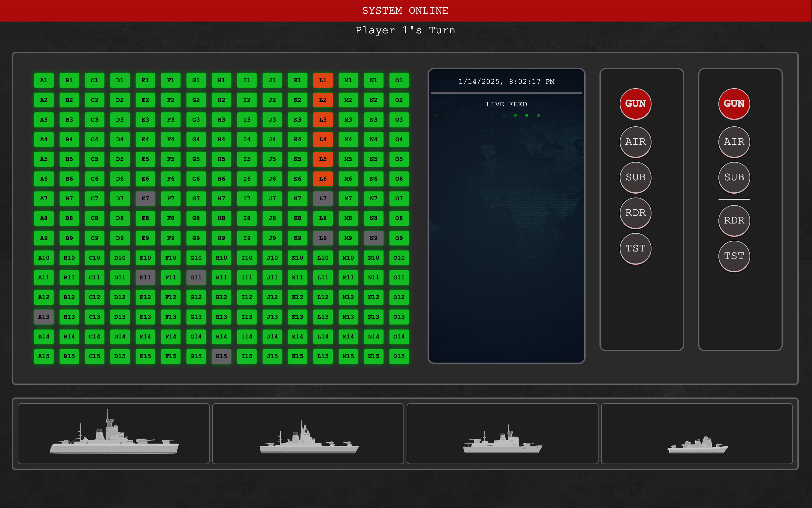The image size is (812, 508).
Task: Click orange cell L5
Action: [323, 159]
